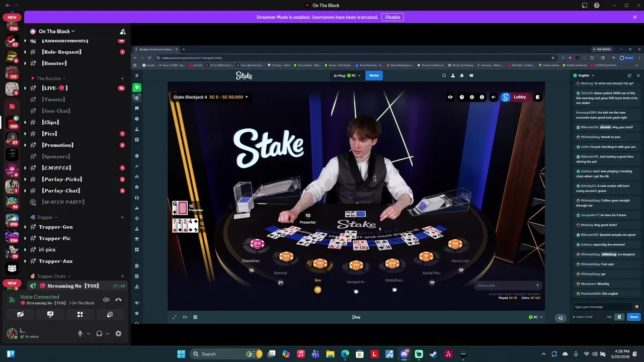
Task: Turn on camera in the voice panel
Action: tap(20, 314)
